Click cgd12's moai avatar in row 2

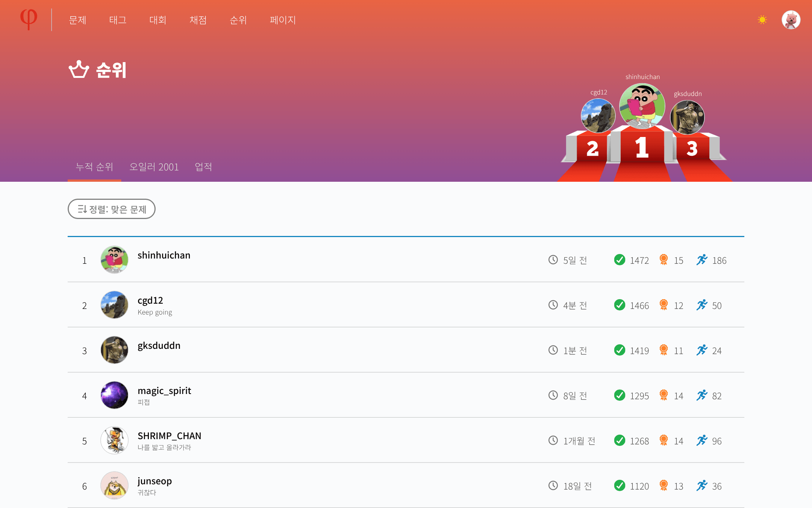[x=114, y=305]
